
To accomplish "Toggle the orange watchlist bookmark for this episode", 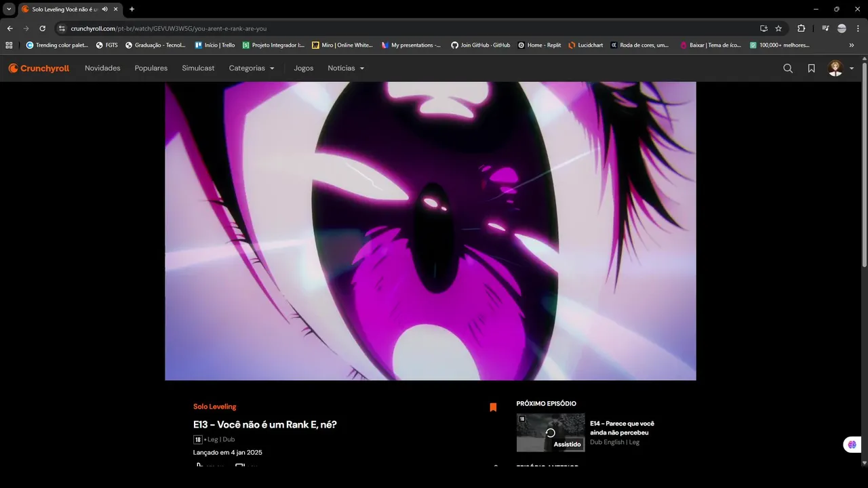I will coord(493,407).
